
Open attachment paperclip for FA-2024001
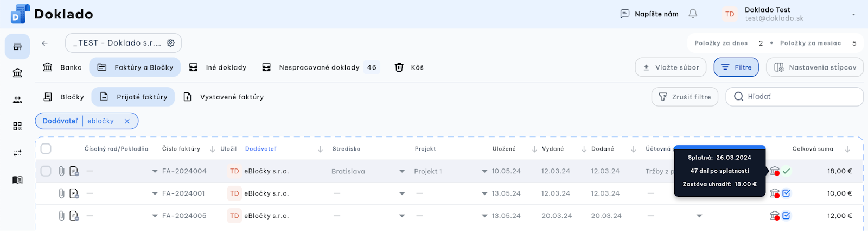(61, 193)
